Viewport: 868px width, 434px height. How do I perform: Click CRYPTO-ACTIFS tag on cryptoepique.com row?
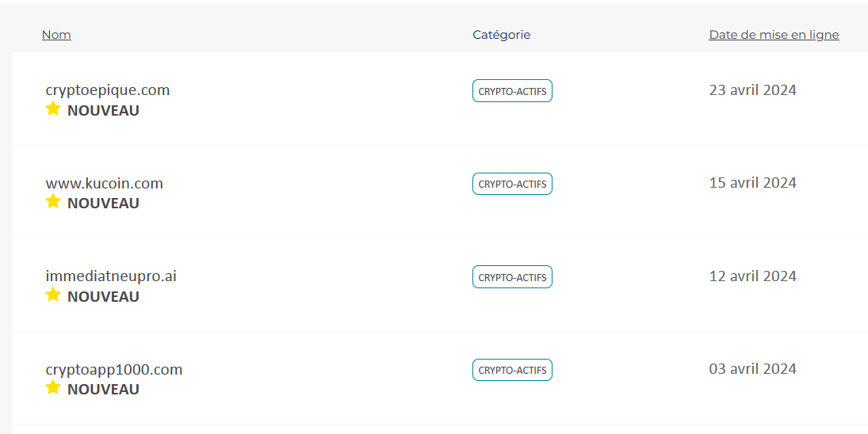512,91
